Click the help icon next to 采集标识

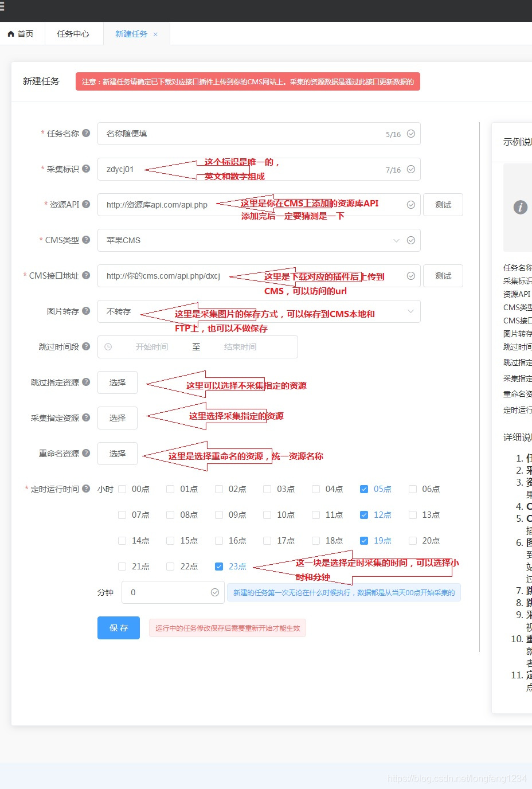pos(86,169)
